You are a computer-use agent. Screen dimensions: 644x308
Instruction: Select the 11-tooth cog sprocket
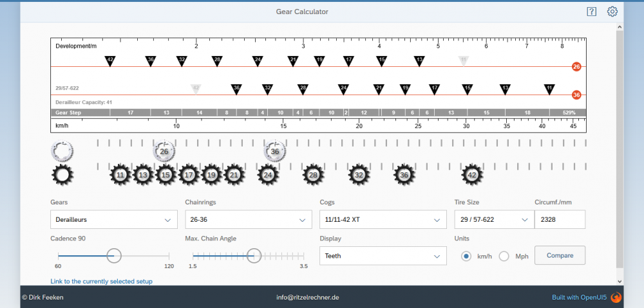120,174
